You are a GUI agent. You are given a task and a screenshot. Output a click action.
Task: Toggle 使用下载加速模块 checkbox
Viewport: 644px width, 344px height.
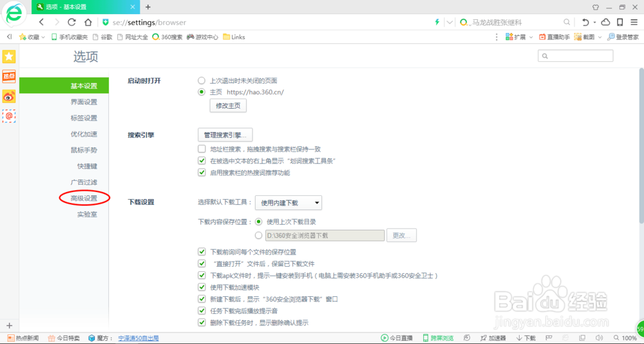(x=202, y=287)
